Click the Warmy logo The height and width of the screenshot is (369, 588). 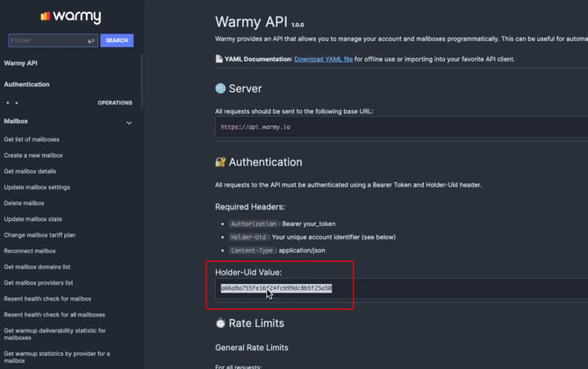point(71,17)
